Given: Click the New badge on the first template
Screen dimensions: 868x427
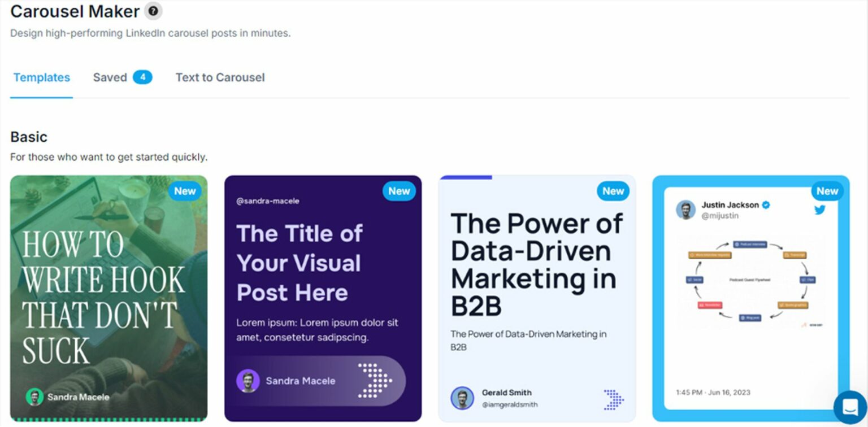Looking at the screenshot, I should pos(185,191).
